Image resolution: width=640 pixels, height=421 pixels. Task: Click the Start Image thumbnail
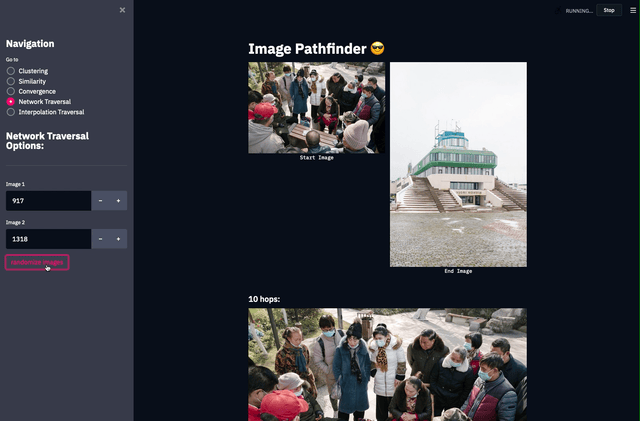tap(316, 107)
